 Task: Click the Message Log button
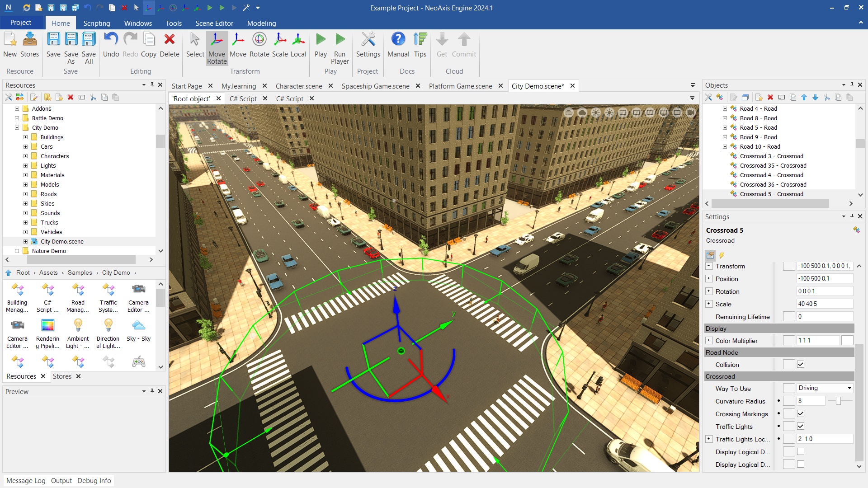tap(26, 481)
